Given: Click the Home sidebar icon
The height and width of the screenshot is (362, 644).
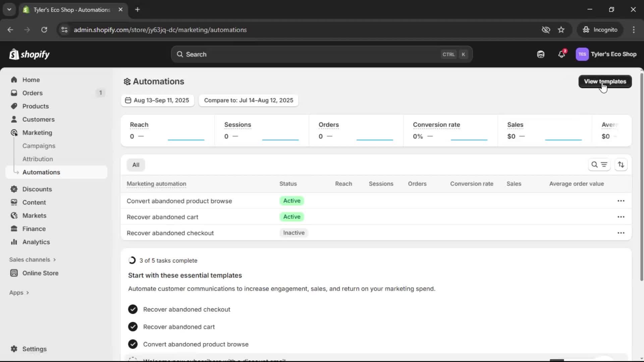Looking at the screenshot, I should [x=14, y=80].
